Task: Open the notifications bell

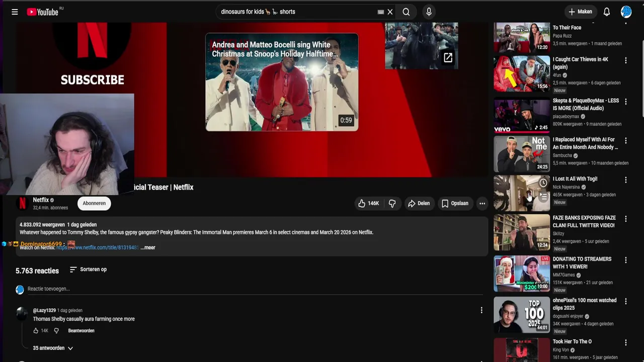Action: (x=607, y=12)
